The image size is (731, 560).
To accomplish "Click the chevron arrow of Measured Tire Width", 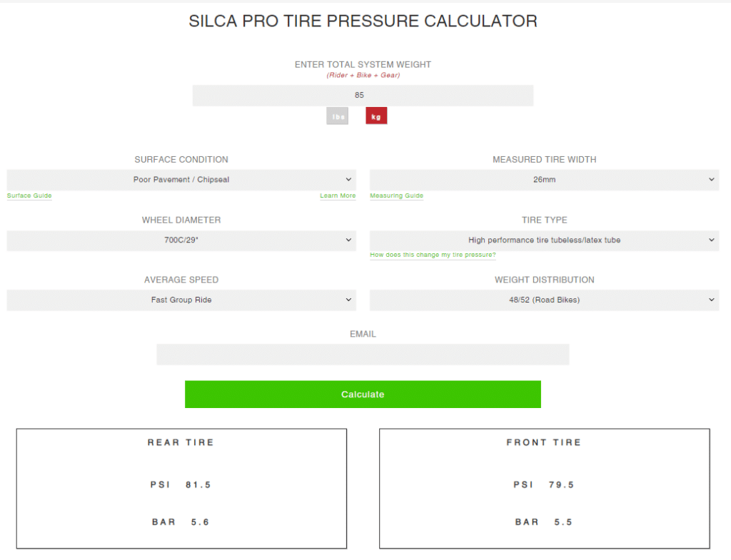I will [x=712, y=179].
